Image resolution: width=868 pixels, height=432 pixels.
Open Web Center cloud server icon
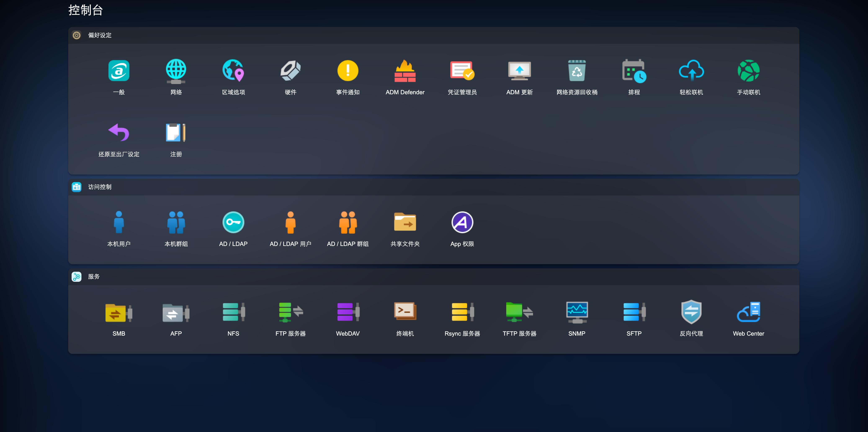[748, 312]
